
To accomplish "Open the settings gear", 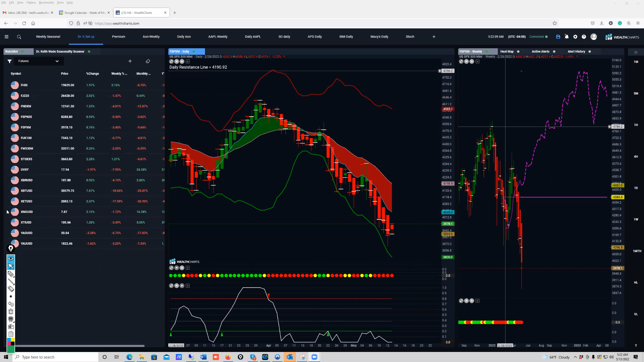I will click(x=575, y=37).
